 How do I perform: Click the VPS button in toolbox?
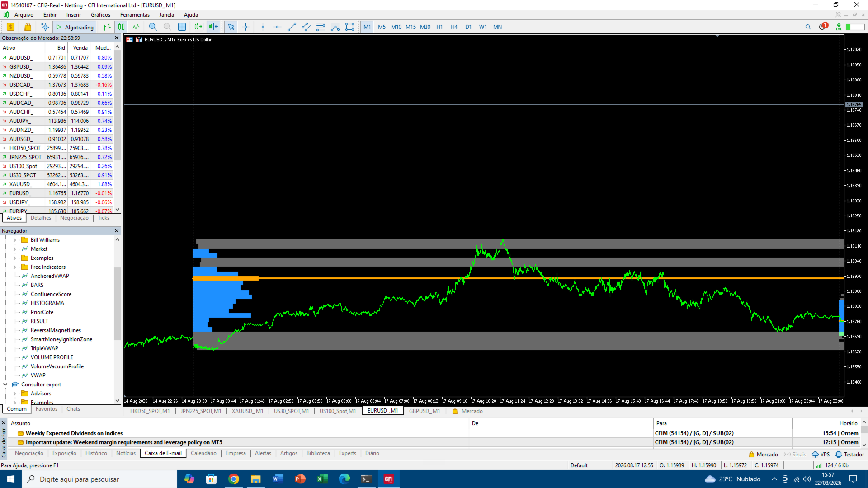click(821, 455)
